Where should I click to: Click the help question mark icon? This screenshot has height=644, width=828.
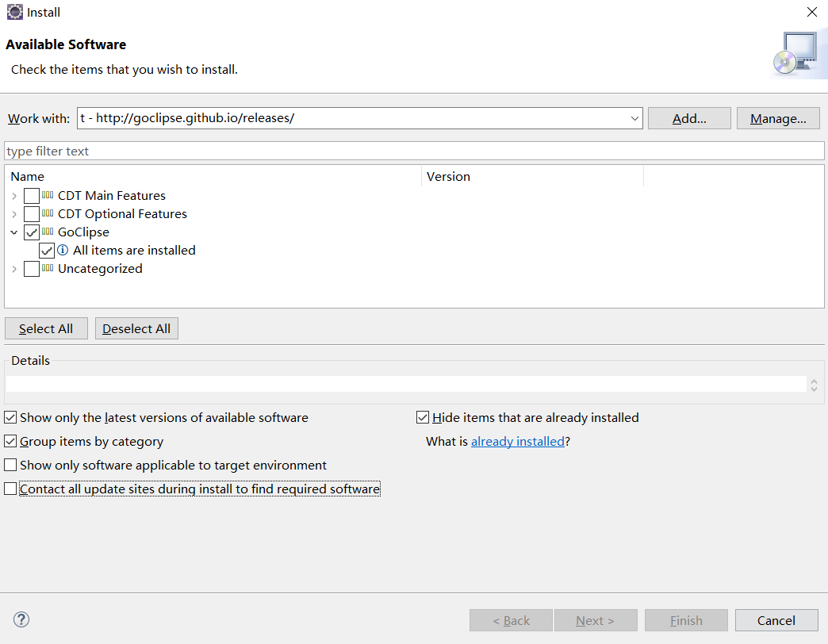point(21,619)
